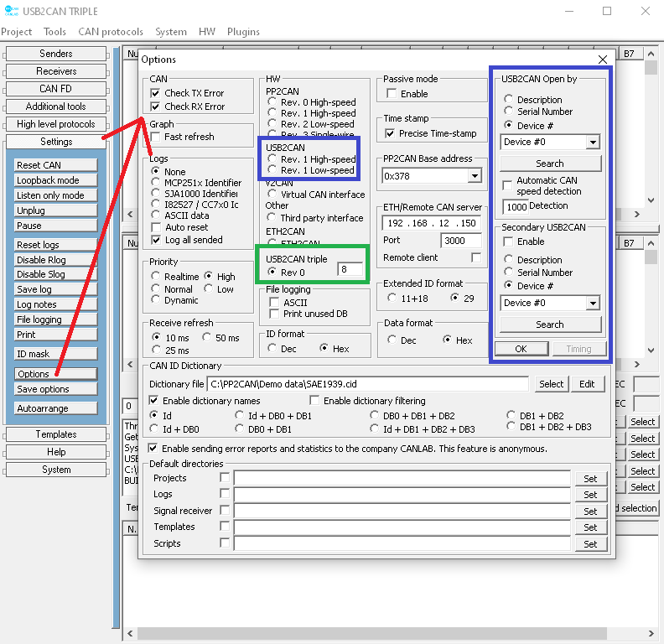Select Id + DB0 dictionary option
The height and width of the screenshot is (644, 664).
153,428
